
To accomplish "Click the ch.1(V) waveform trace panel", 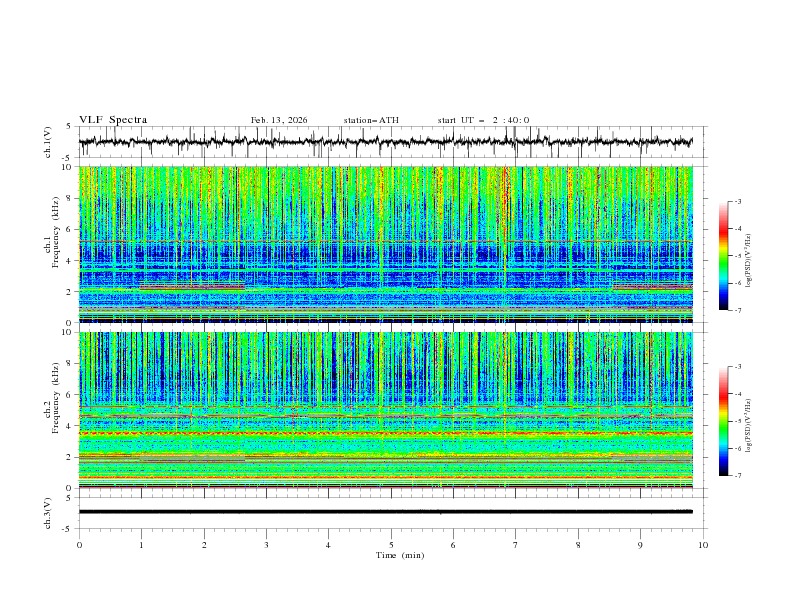I will 390,142.
